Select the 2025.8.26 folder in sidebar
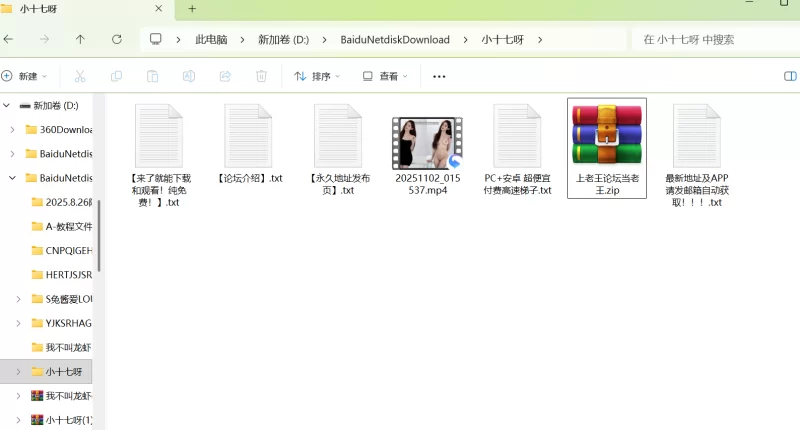 point(62,202)
